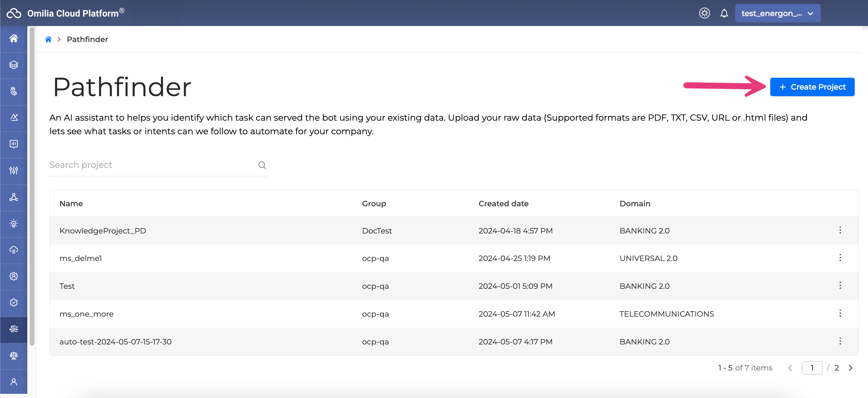Click the breadcrumb home icon
868x398 pixels.
48,39
